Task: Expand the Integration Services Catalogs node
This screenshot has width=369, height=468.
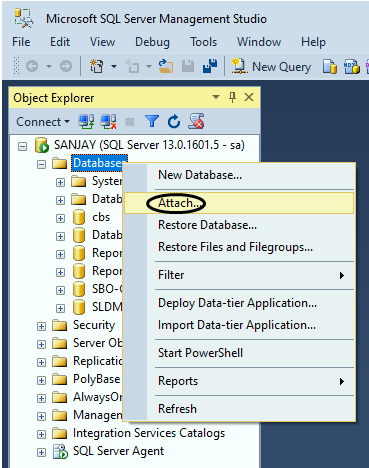Action: click(x=41, y=434)
